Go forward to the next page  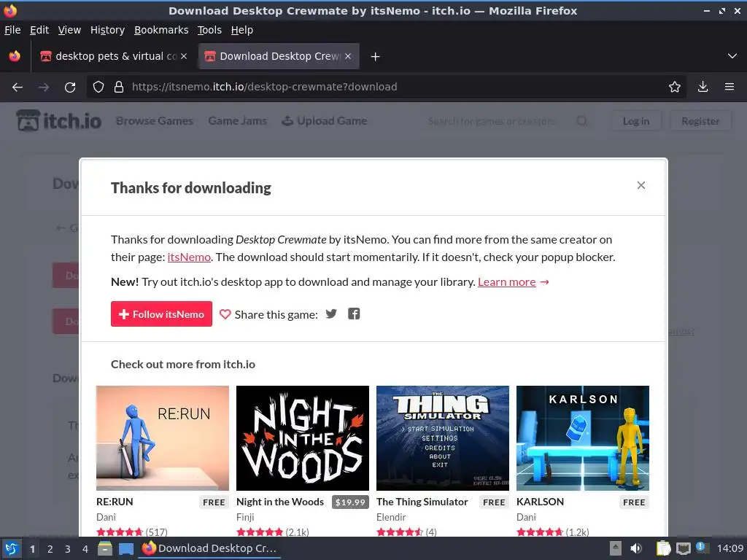[44, 87]
